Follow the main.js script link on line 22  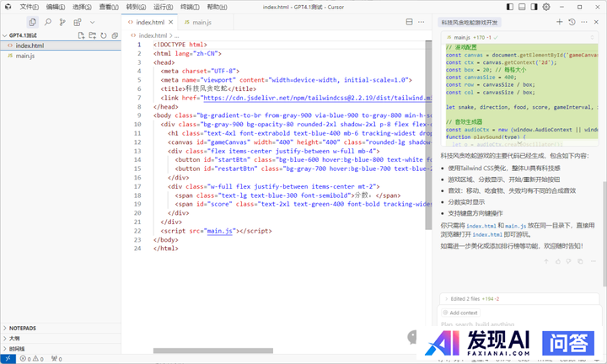tap(219, 231)
